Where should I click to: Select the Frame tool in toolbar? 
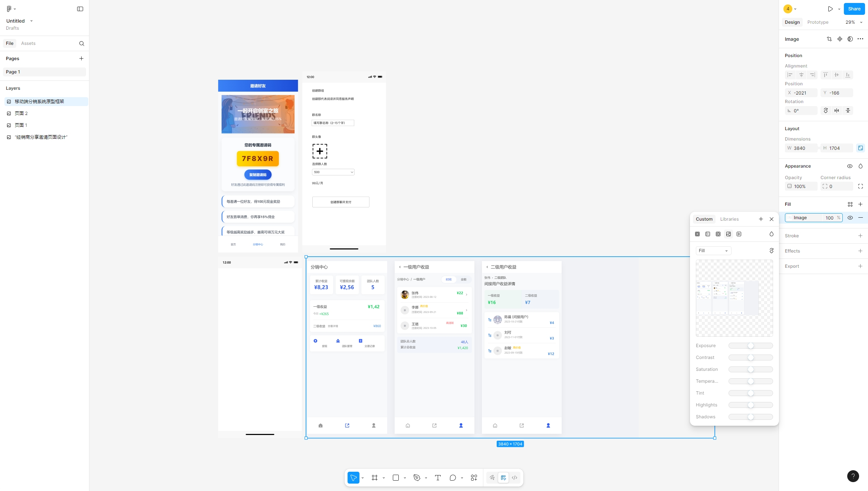pos(375,478)
